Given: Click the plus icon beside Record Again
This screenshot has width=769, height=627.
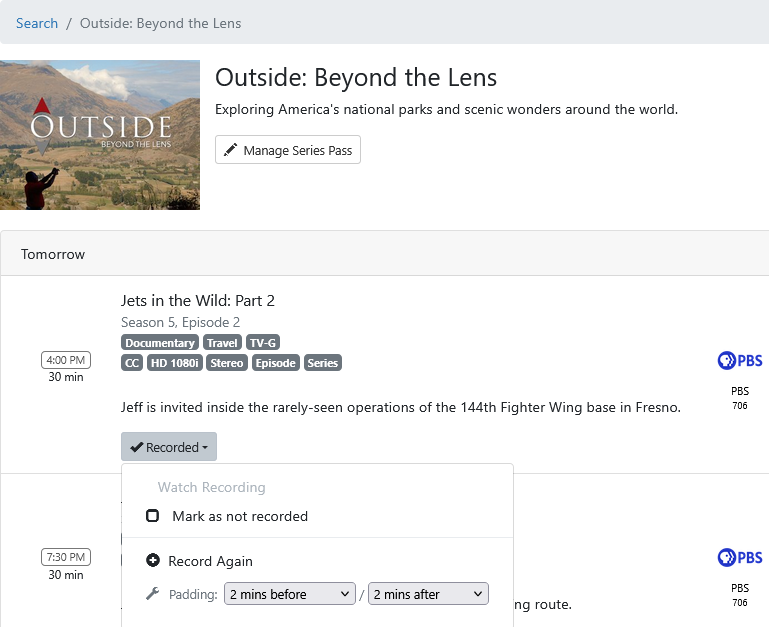Looking at the screenshot, I should pyautogui.click(x=153, y=561).
